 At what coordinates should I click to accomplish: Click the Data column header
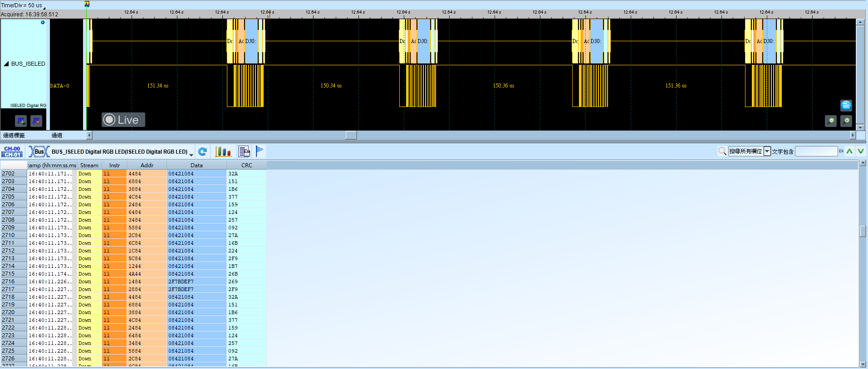pos(196,165)
